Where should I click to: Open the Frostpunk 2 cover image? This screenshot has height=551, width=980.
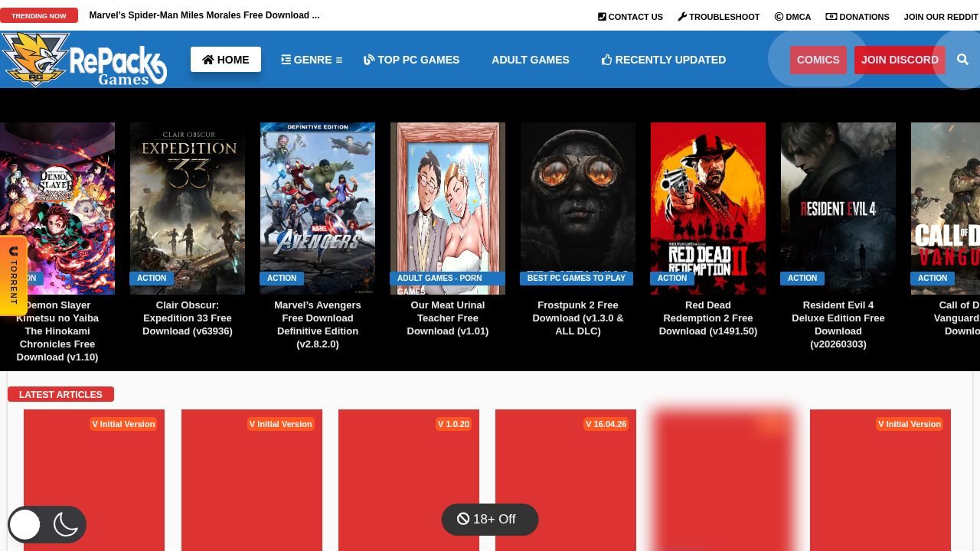(578, 208)
